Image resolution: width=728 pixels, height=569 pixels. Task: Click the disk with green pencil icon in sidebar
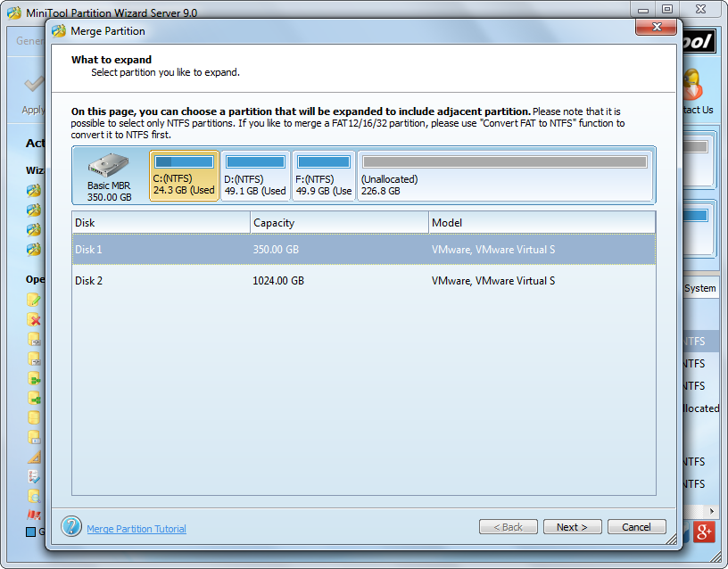pos(34,300)
